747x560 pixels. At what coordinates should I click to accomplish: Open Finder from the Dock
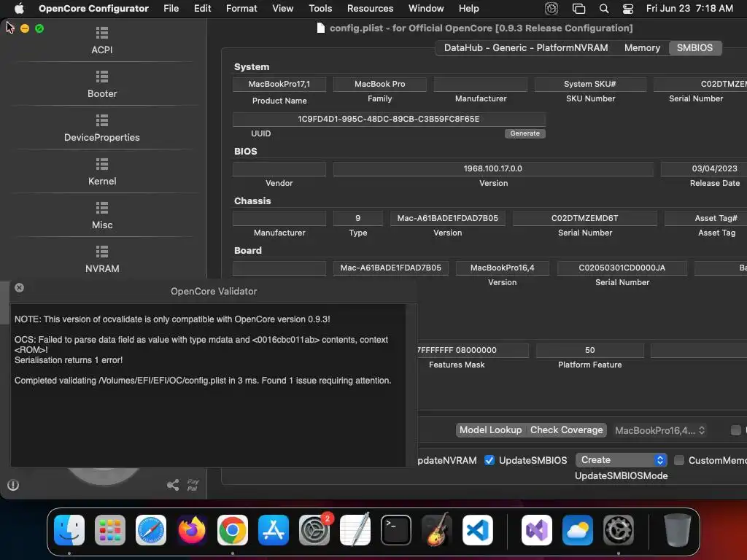coord(69,530)
